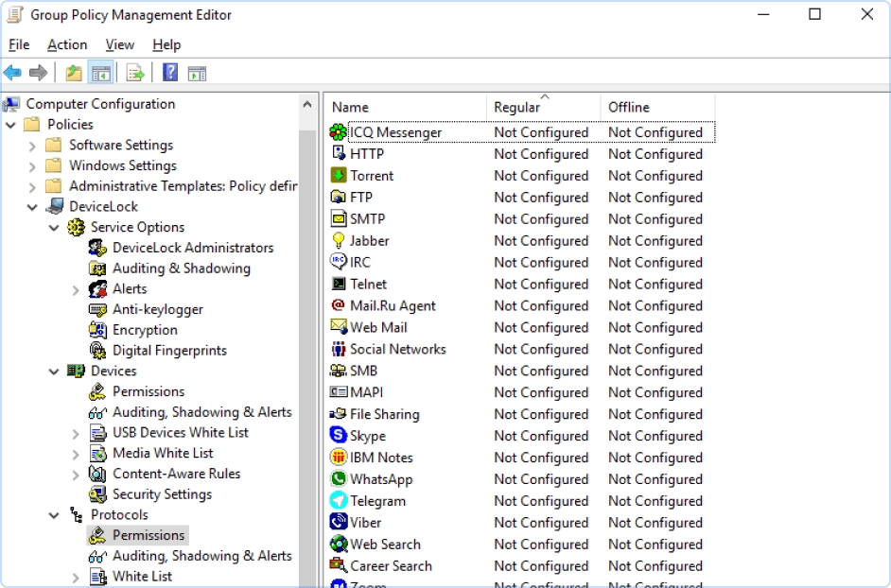Open the View menu
This screenshot has height=588, width=891.
[119, 44]
